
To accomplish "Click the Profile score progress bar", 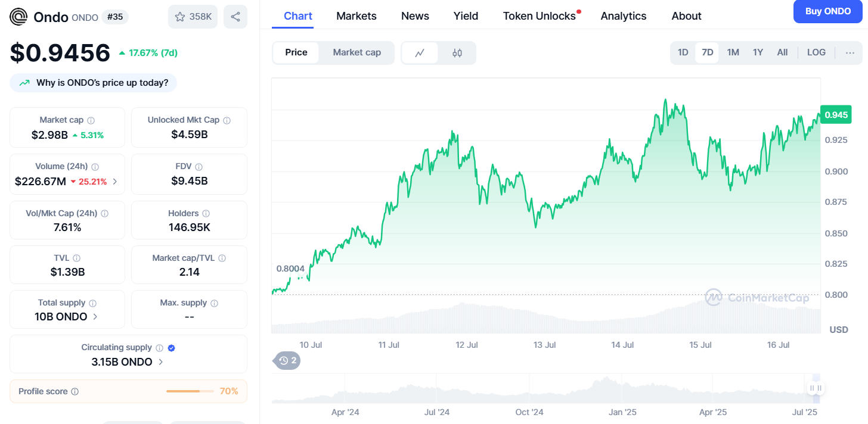I will pos(190,391).
